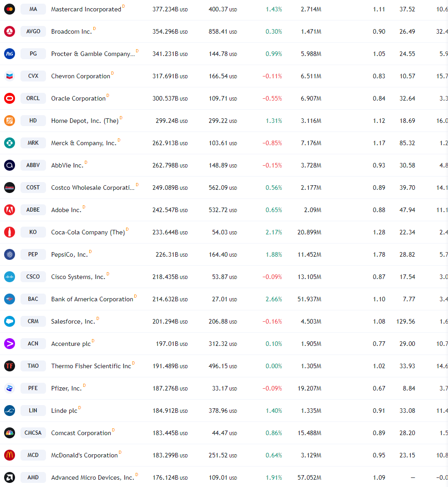The height and width of the screenshot is (487, 448).
Task: Open the Coca-Cola Company (The) link
Action: point(88,232)
